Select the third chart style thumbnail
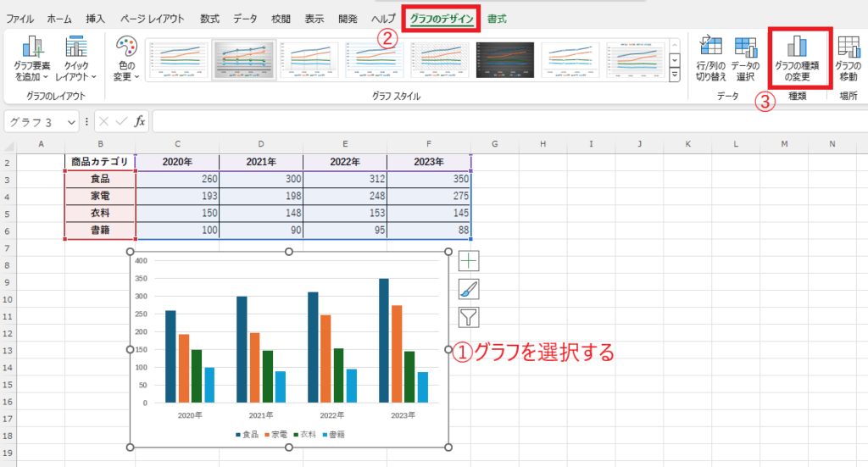Viewport: 868px width, 467px height. tap(309, 60)
